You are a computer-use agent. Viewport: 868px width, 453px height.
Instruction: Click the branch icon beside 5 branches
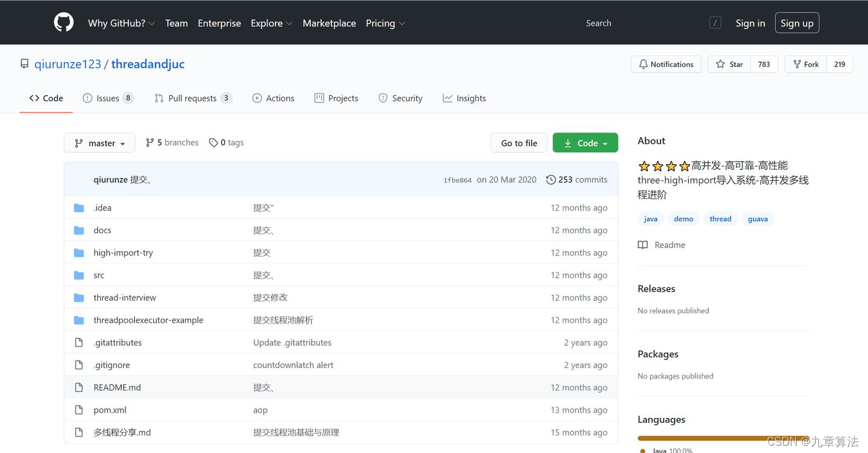tap(149, 143)
